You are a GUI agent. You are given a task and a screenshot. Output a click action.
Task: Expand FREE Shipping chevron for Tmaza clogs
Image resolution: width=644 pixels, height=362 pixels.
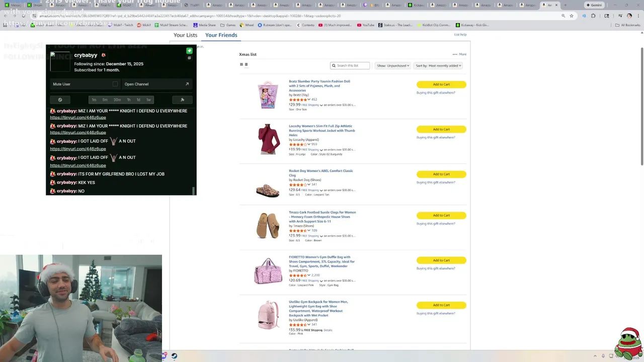point(321,236)
